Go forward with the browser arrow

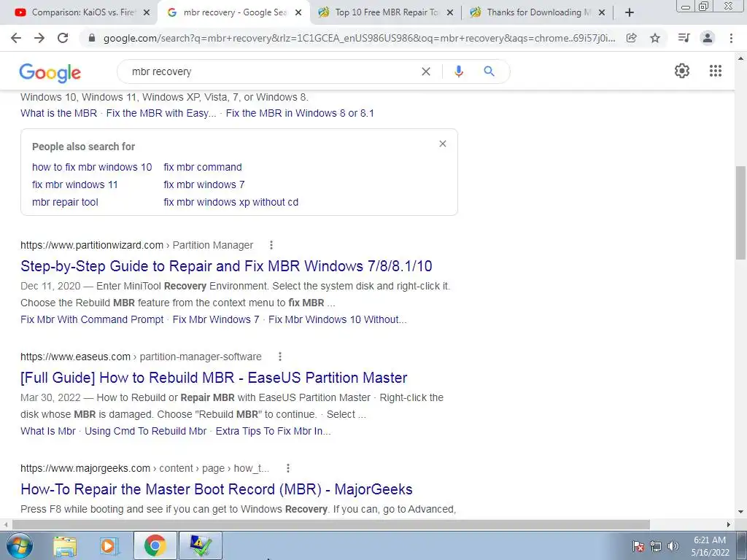[39, 38]
